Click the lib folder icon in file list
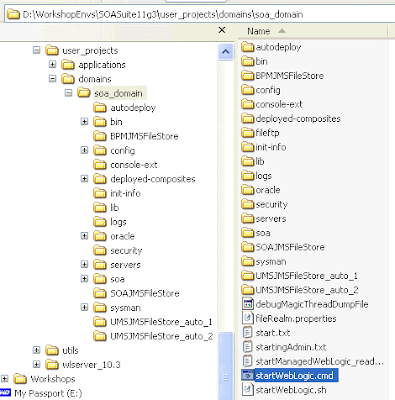Viewport: 395px width, 400px height. click(248, 161)
